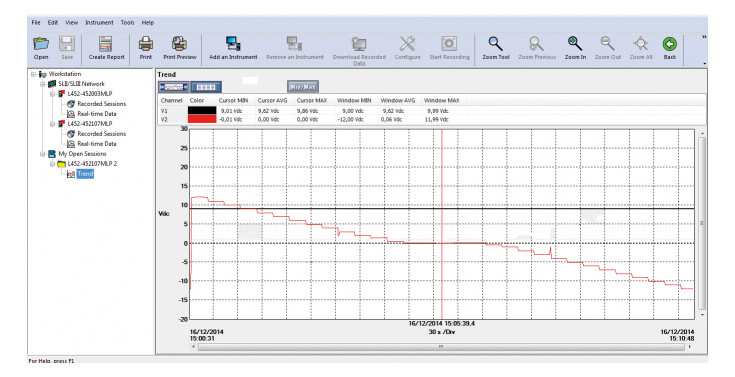Click the V2 channel row label
This screenshot has width=735, height=377.
(x=164, y=120)
